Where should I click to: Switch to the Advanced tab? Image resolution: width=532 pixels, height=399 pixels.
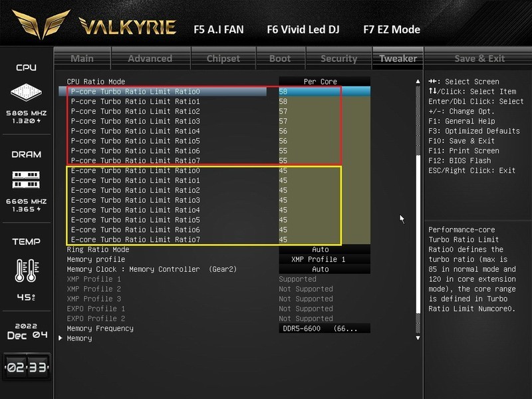pos(150,59)
